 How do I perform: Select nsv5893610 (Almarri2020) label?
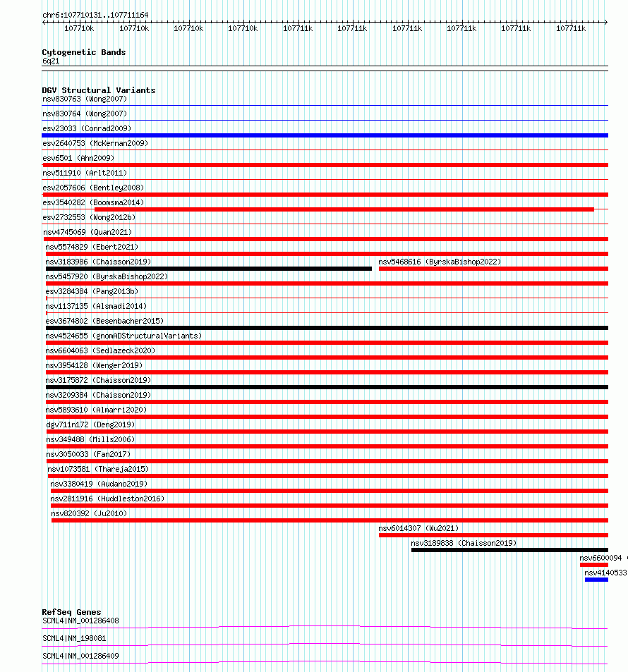96,410
